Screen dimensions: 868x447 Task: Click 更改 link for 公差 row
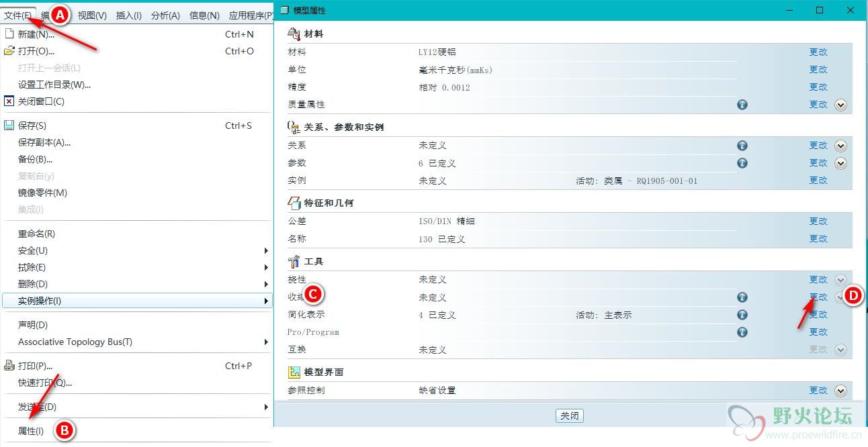[818, 221]
